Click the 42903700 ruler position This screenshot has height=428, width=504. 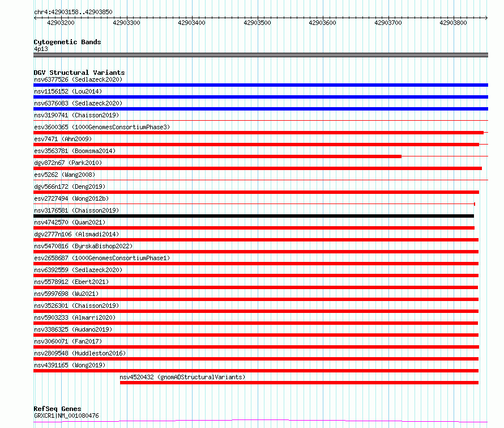pos(388,23)
